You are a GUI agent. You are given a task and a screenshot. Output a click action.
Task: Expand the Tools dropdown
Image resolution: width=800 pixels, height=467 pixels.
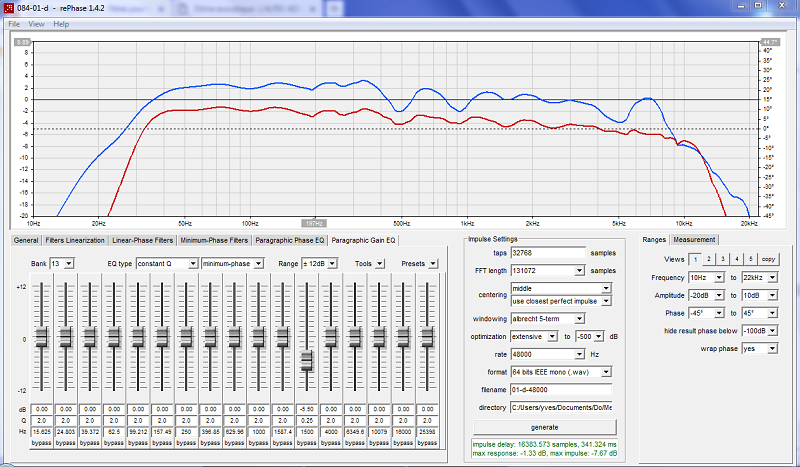(380, 264)
